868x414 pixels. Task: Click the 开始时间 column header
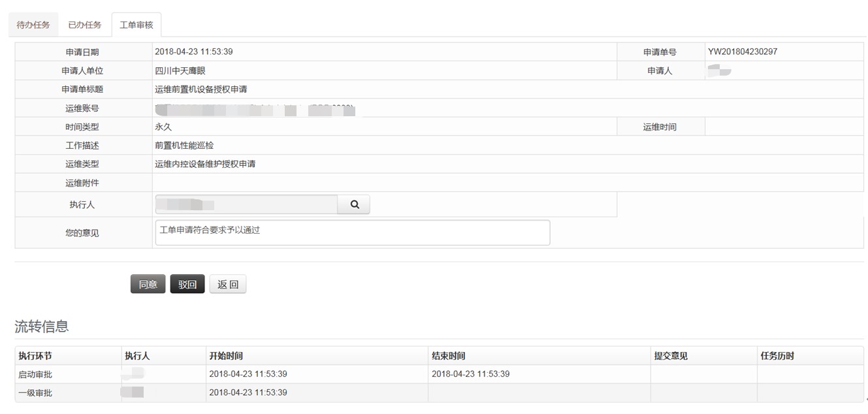click(x=226, y=356)
